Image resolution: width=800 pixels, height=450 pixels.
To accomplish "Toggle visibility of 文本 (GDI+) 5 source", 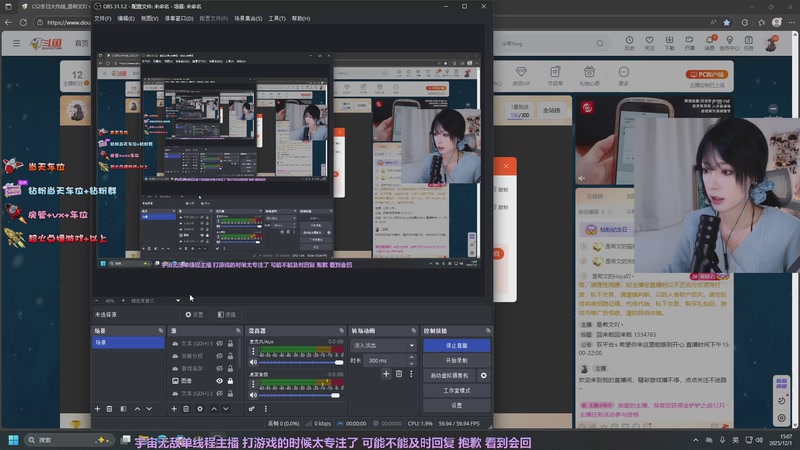I will tap(219, 343).
